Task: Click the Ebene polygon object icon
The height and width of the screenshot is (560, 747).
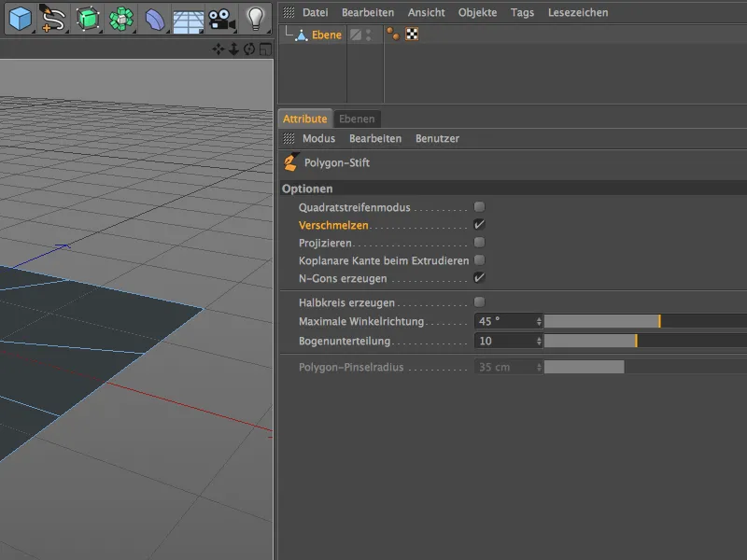Action: coord(301,35)
